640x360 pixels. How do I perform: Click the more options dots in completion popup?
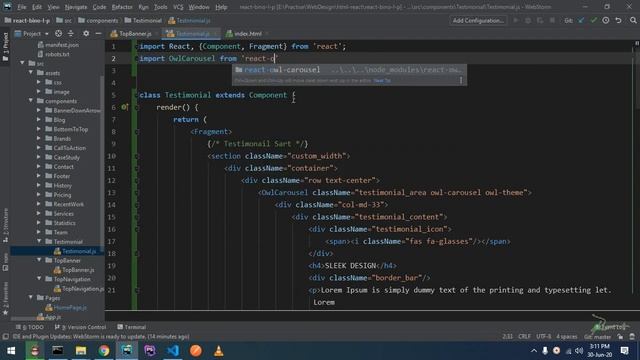461,80
